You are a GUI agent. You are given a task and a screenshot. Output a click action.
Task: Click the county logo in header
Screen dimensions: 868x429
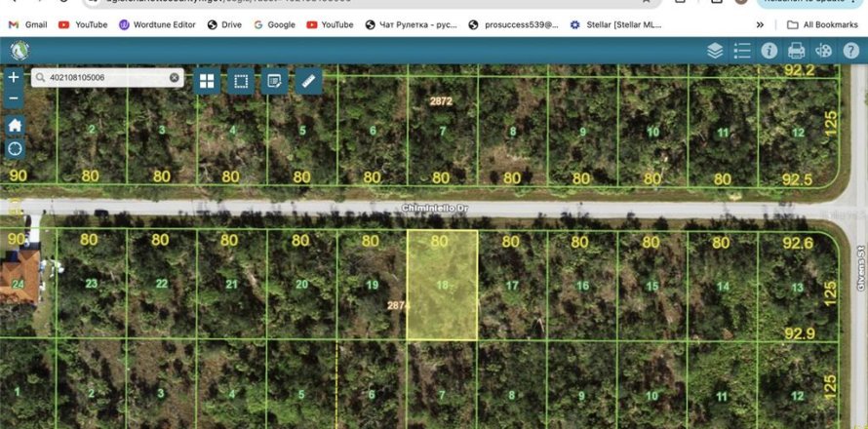(x=20, y=51)
